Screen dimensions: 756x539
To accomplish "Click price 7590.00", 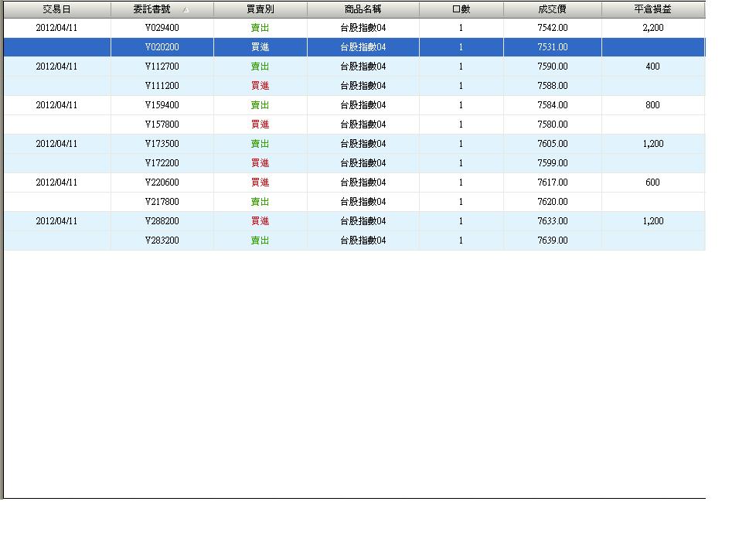I will tap(553, 67).
